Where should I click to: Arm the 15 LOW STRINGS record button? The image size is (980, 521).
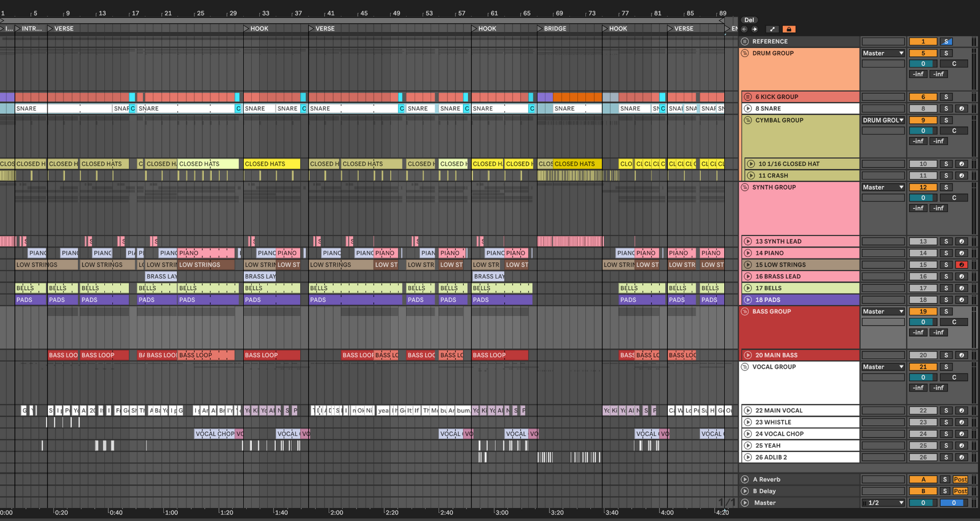[x=961, y=265]
